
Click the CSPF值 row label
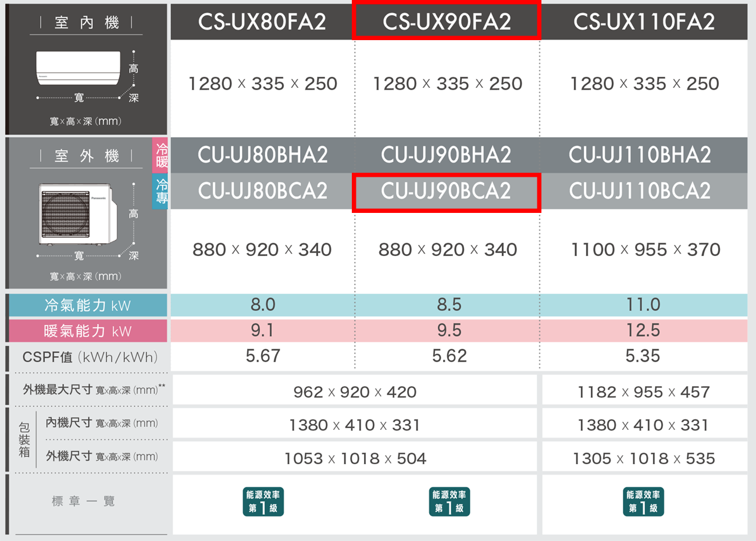click(x=90, y=357)
